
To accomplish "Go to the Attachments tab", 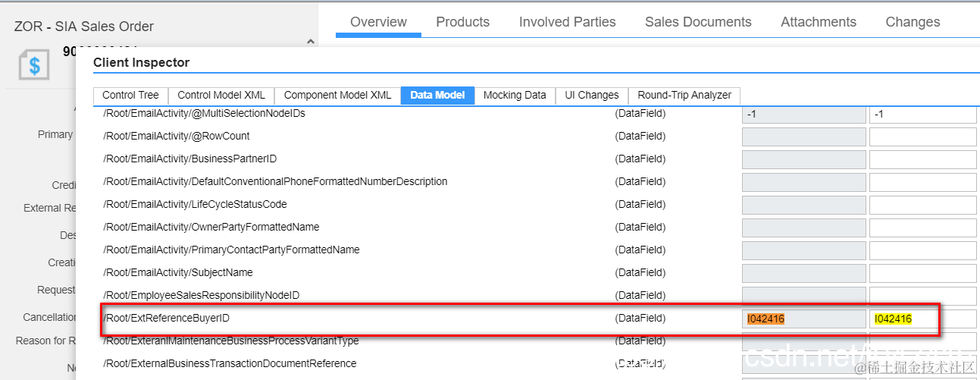I will coord(819,22).
